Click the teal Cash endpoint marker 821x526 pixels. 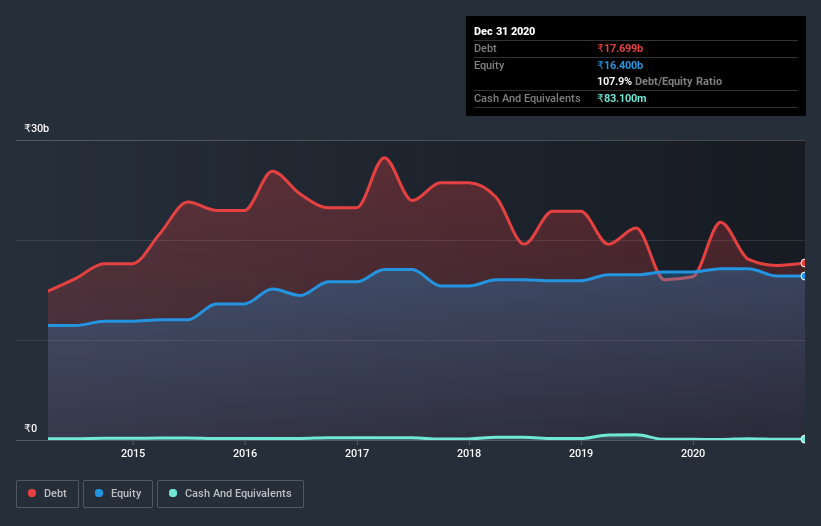point(804,439)
